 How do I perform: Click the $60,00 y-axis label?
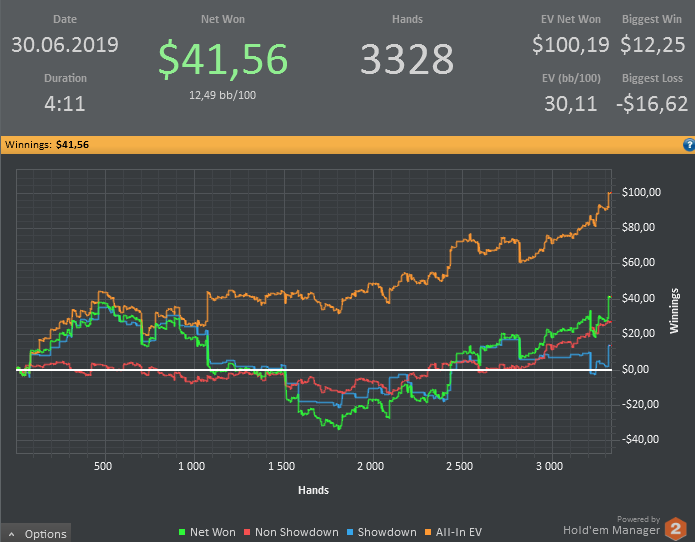click(x=638, y=262)
